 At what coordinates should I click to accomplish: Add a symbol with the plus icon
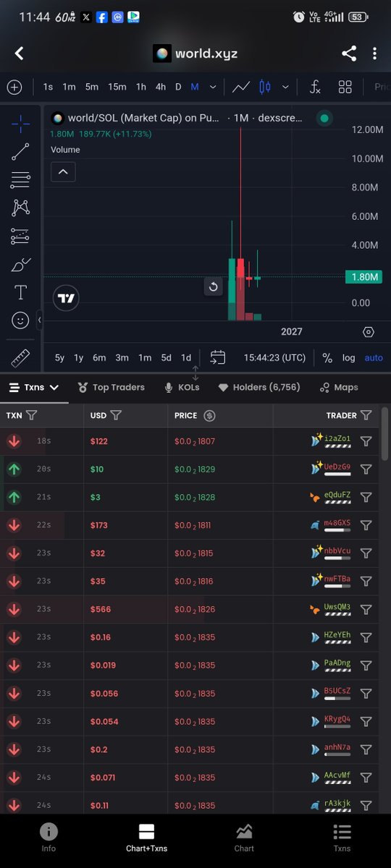click(x=14, y=87)
